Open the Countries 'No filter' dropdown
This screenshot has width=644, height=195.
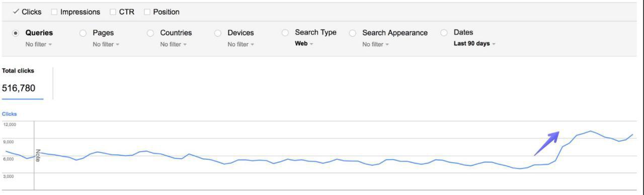click(x=174, y=44)
